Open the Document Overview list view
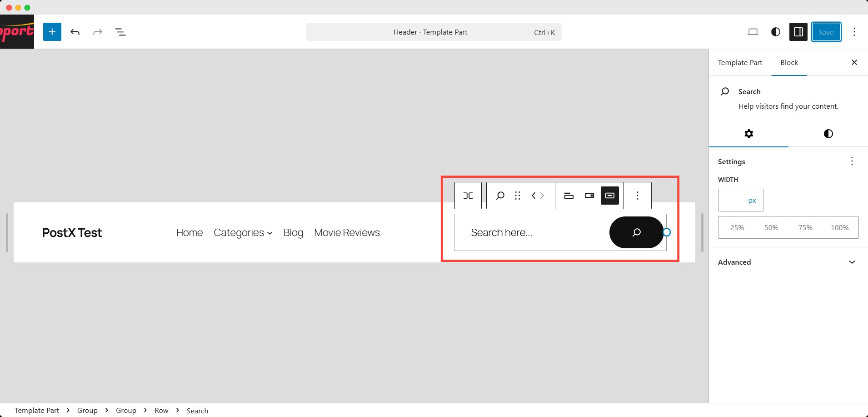This screenshot has height=417, width=868. pyautogui.click(x=120, y=32)
